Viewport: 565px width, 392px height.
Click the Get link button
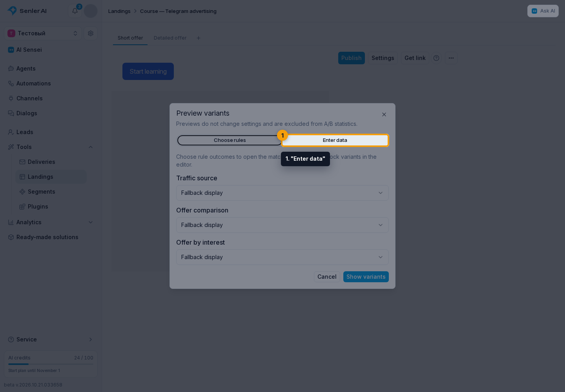pos(415,58)
